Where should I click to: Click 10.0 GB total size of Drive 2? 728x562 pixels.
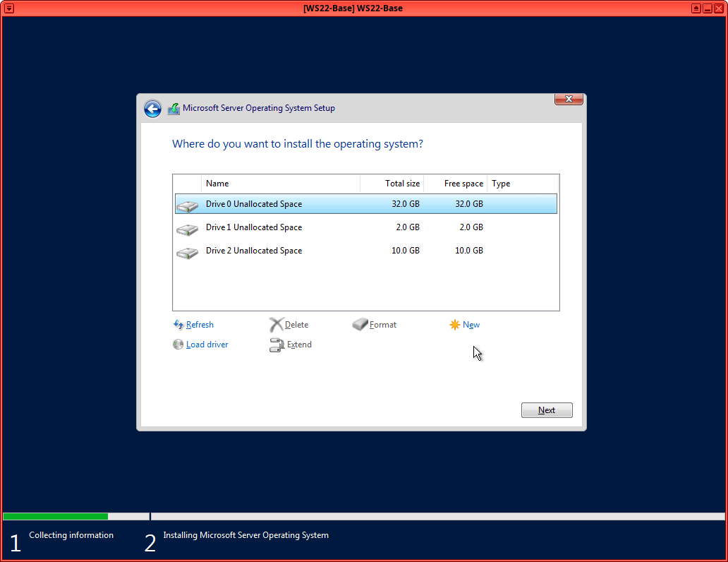[406, 250]
